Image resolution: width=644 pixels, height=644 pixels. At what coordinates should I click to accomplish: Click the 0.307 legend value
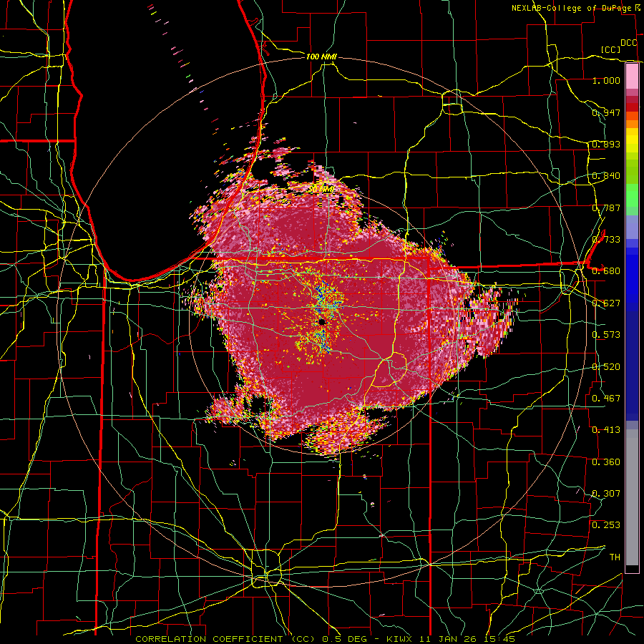(x=606, y=494)
